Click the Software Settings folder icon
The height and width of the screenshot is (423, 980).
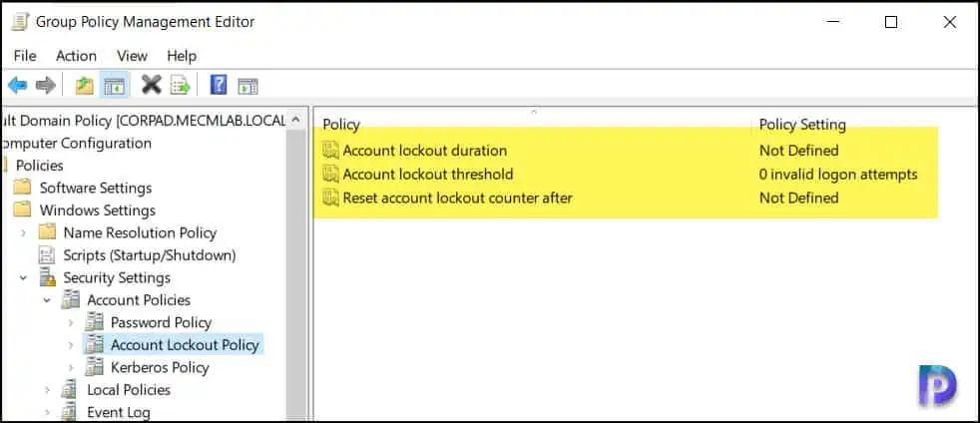23,188
